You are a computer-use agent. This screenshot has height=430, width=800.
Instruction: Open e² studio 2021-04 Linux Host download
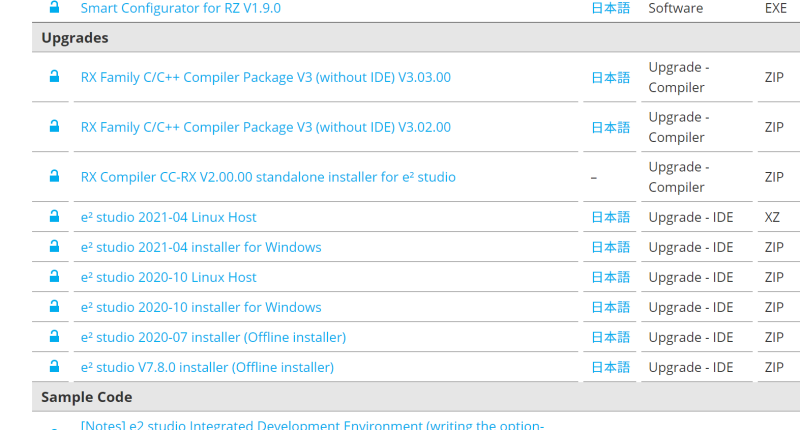click(x=168, y=217)
